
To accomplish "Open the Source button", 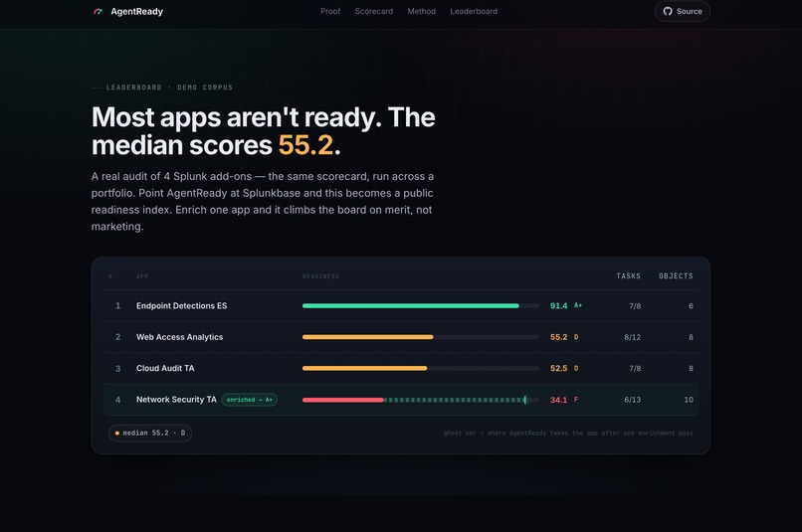I will [x=683, y=11].
